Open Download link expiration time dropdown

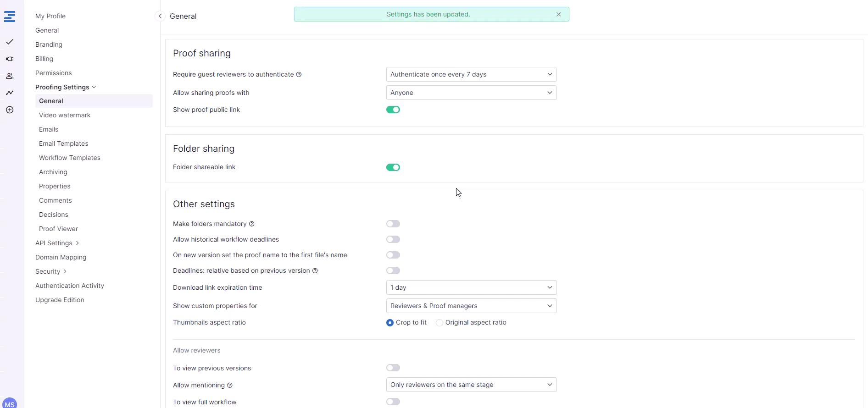click(x=471, y=287)
